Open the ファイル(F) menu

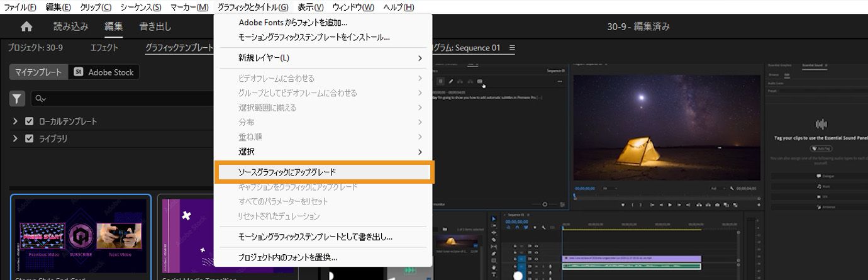click(20, 7)
